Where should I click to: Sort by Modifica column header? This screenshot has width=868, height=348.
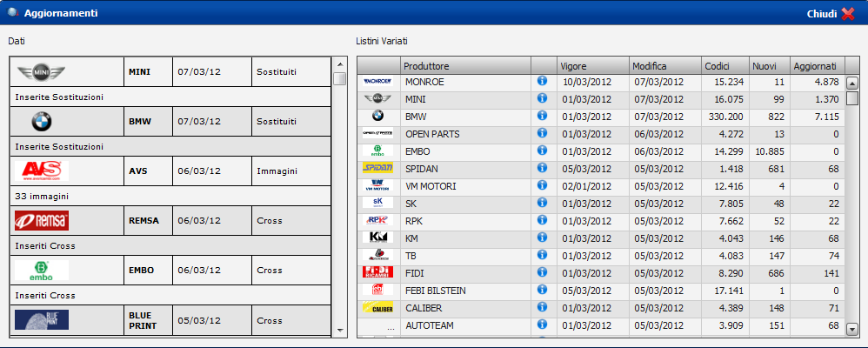(x=664, y=66)
